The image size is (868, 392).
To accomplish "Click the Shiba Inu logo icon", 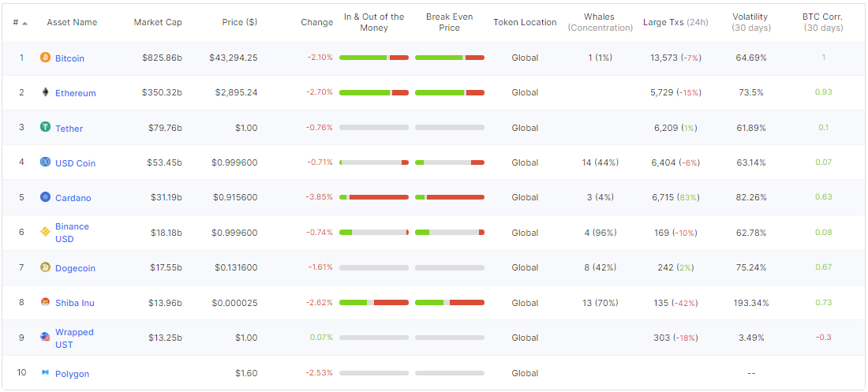I will (x=45, y=302).
